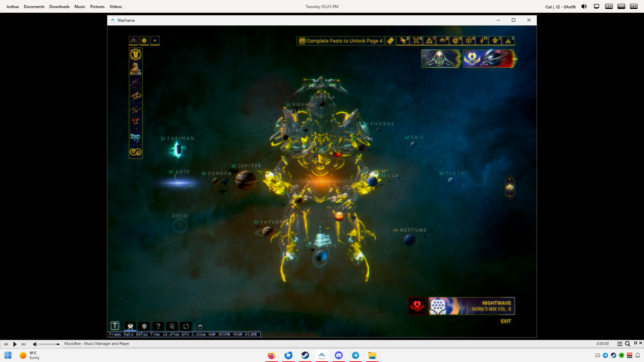Open the circular emblem icon atop left sidebar
The height and width of the screenshot is (362, 644).
[136, 54]
